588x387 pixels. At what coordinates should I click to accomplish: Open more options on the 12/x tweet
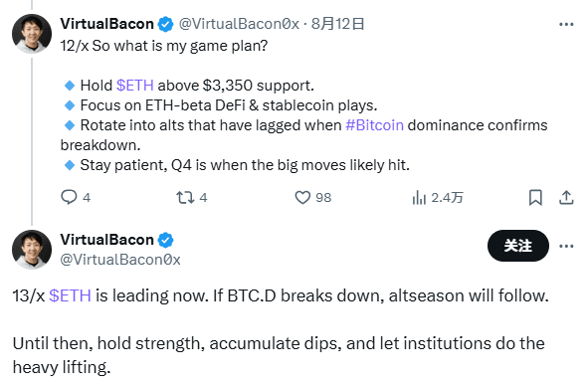566,25
